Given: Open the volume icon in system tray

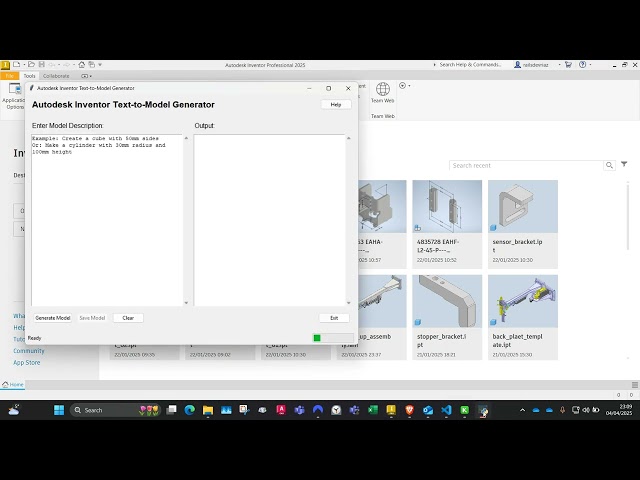Looking at the screenshot, I should tap(586, 410).
